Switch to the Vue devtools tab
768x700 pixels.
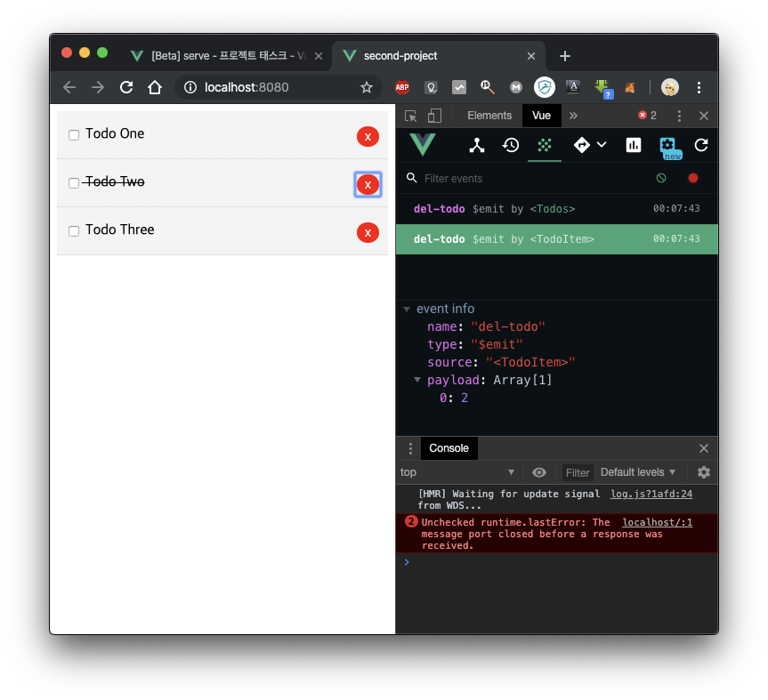541,116
